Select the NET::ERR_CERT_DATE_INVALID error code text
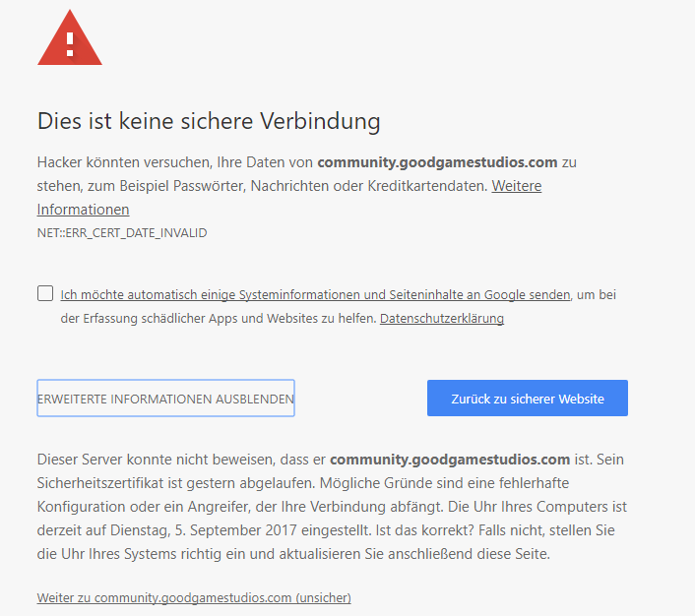 (122, 233)
